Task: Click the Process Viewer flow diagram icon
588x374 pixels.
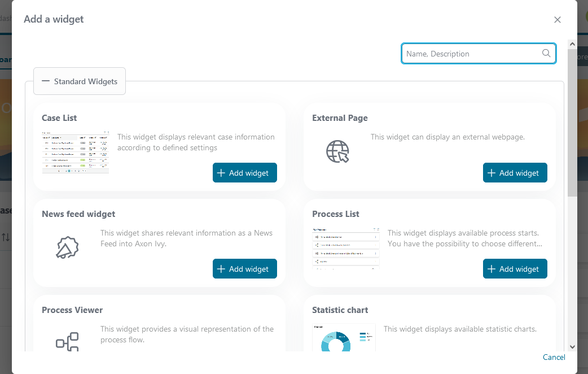Action: (68, 341)
